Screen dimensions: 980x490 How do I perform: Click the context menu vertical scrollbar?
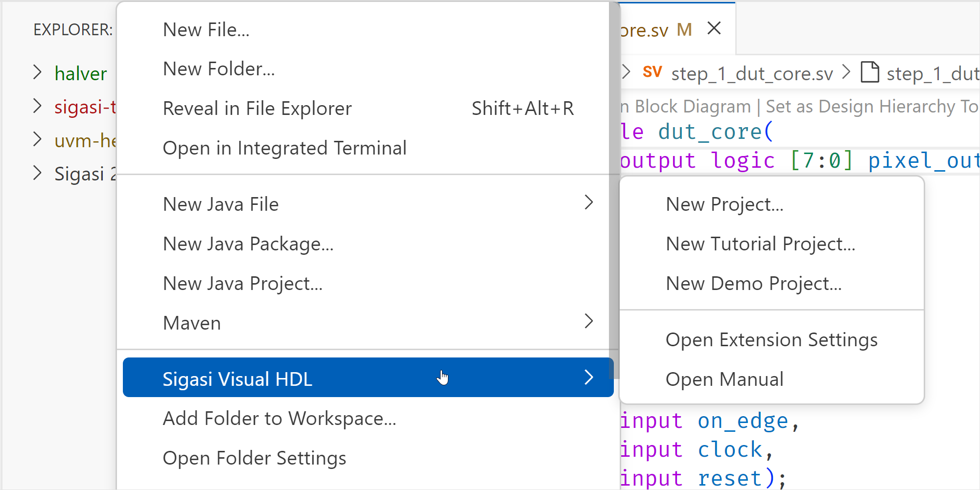point(614,191)
